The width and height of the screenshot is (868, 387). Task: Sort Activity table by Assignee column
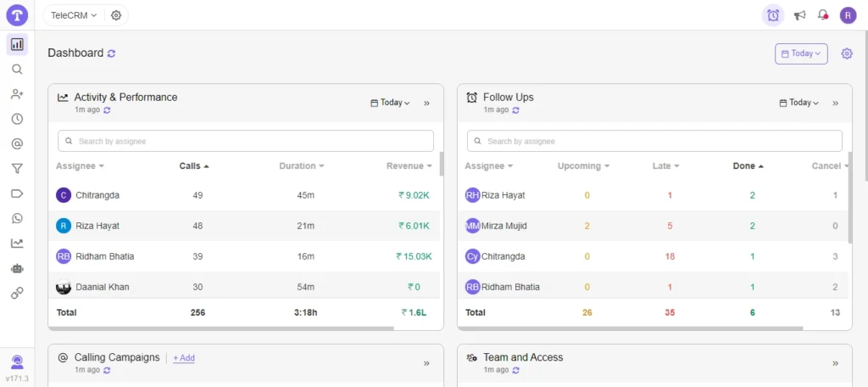point(81,165)
